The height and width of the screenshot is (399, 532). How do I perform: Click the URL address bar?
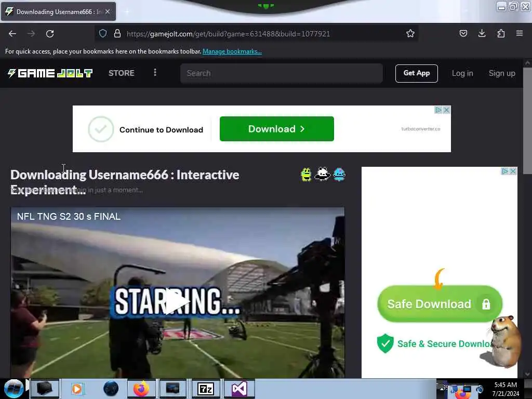point(256,34)
